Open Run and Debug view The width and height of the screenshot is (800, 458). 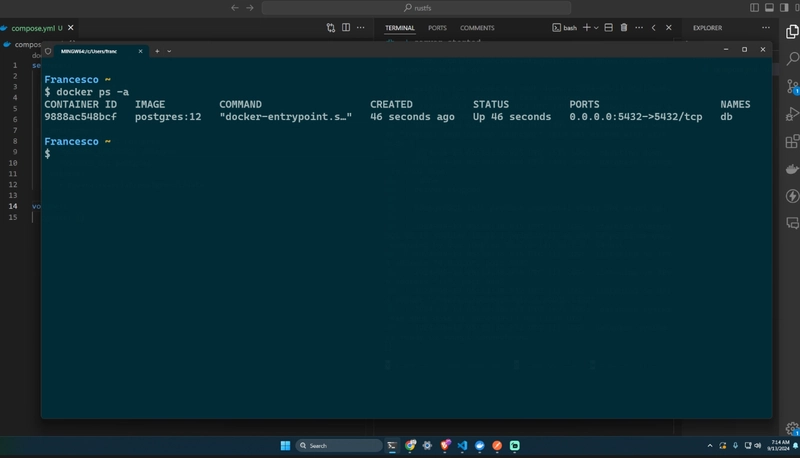[x=792, y=114]
